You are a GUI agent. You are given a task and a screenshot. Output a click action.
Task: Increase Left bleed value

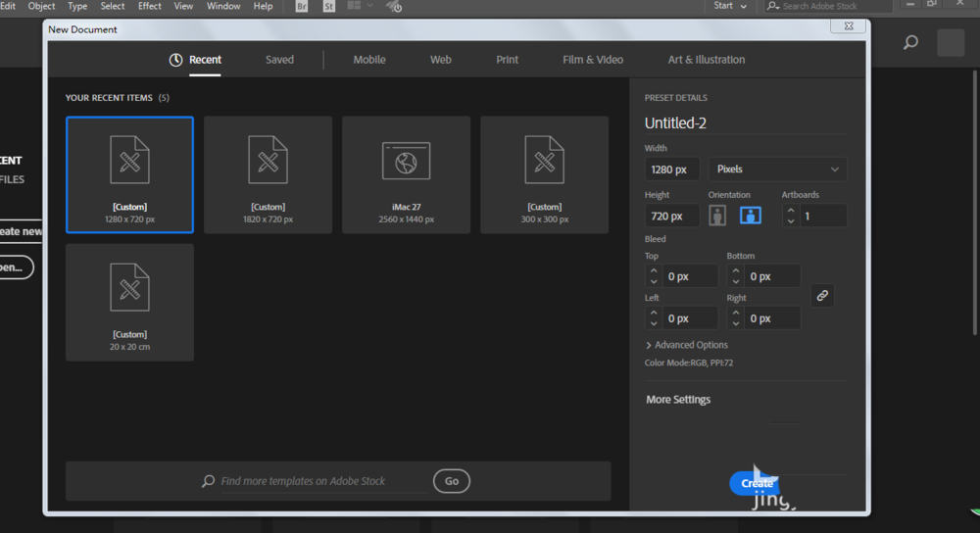(x=654, y=314)
